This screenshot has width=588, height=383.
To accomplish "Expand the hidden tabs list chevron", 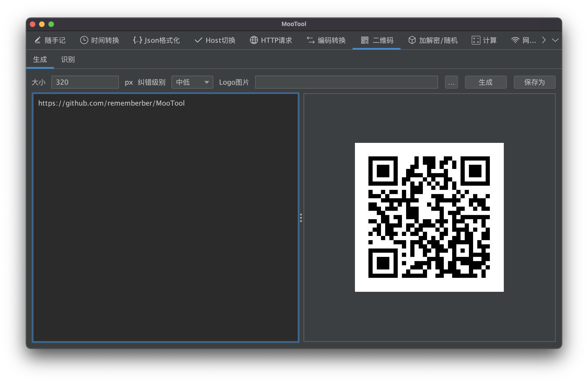I will 555,40.
